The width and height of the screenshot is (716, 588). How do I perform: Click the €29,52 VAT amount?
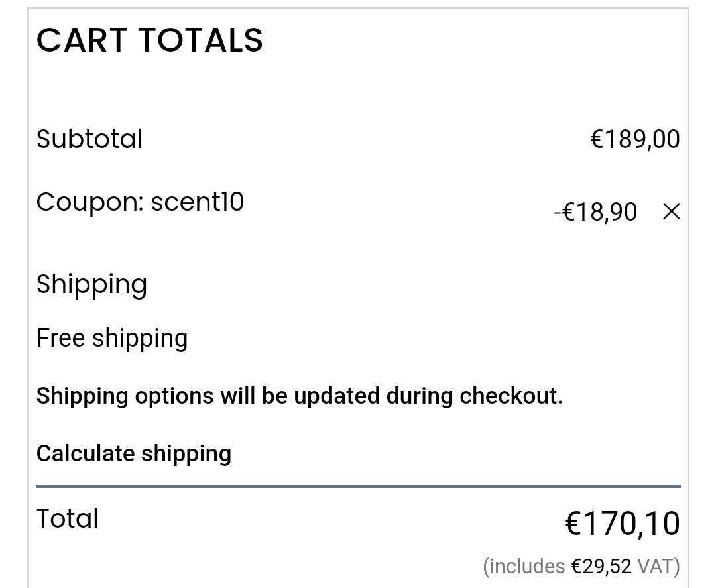[601, 567]
